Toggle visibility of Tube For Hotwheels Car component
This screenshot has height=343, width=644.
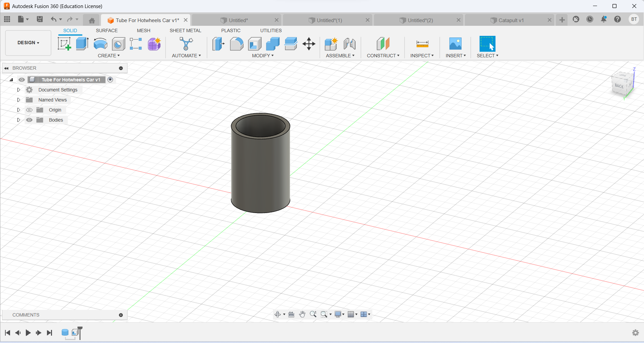coord(21,80)
